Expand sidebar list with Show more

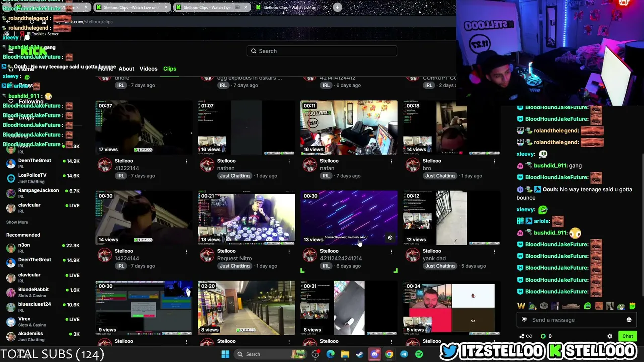click(17, 222)
